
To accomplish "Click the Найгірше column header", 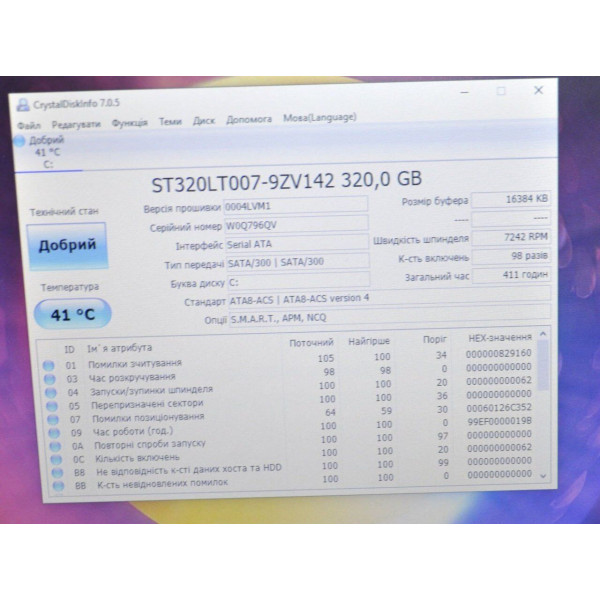I will 369,341.
